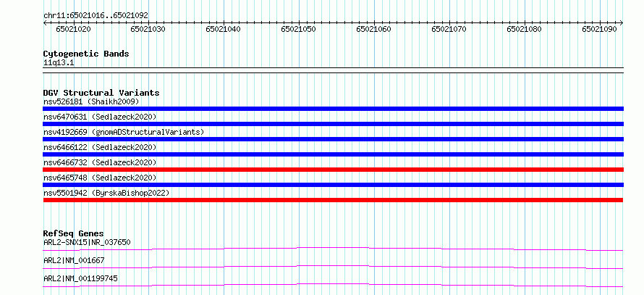Select the blue bar under nsv526181
This screenshot has width=644, height=295.
[333, 109]
